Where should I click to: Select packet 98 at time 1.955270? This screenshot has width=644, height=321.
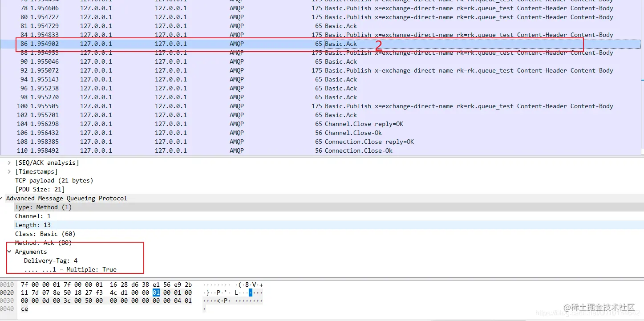point(320,97)
